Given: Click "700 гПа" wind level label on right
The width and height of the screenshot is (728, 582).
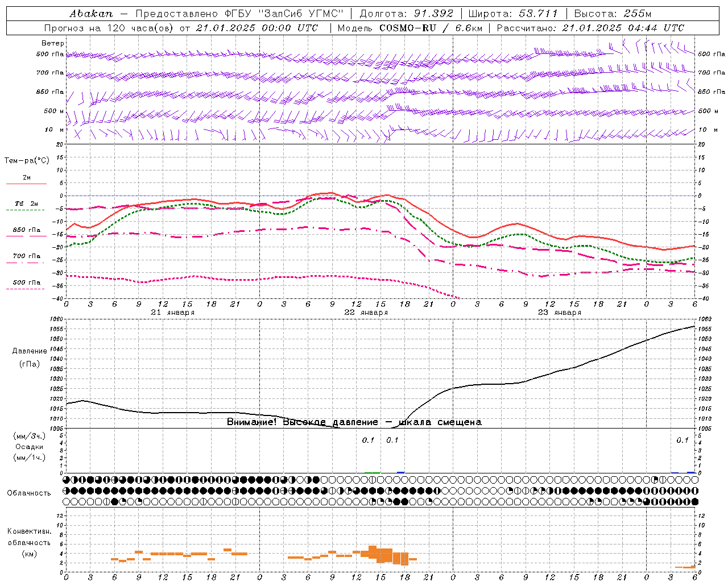Looking at the screenshot, I should coord(712,73).
